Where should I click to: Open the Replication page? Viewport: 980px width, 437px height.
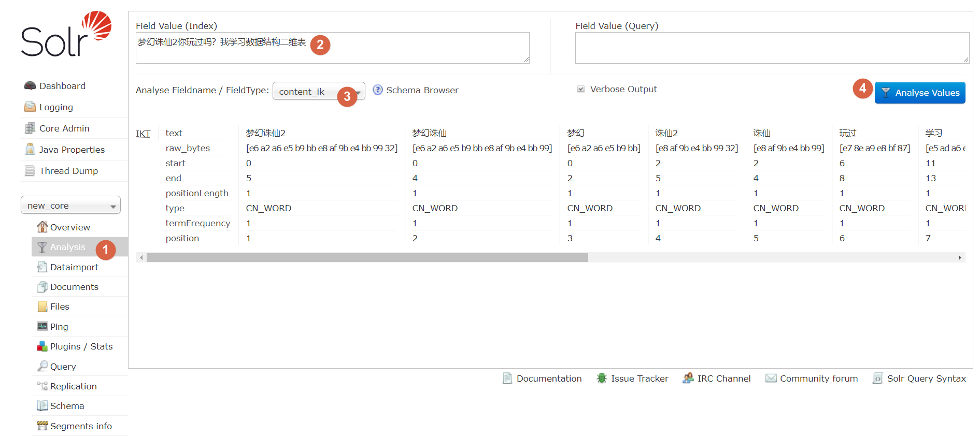pos(73,386)
